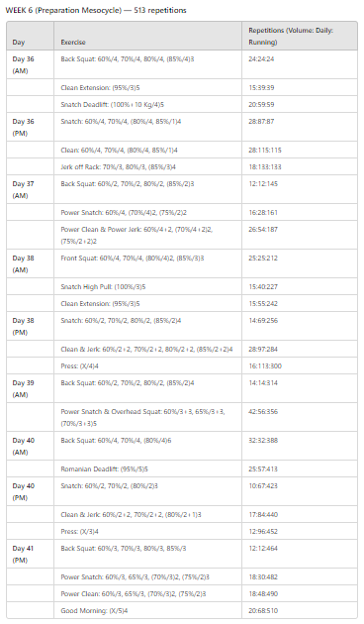Select the 'Power Clean & Power Jerk' exercise cell
This screenshot has height=624, width=364.
(x=147, y=235)
